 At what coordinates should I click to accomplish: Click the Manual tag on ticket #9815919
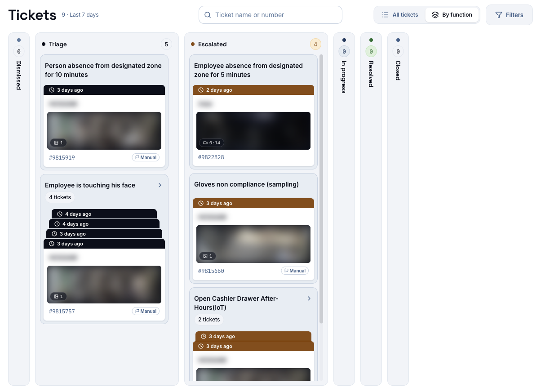click(x=146, y=158)
